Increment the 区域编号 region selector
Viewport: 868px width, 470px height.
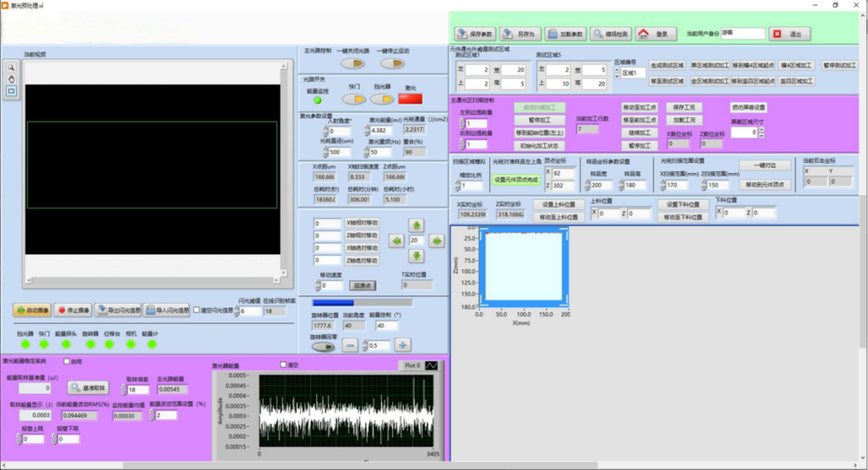point(617,70)
